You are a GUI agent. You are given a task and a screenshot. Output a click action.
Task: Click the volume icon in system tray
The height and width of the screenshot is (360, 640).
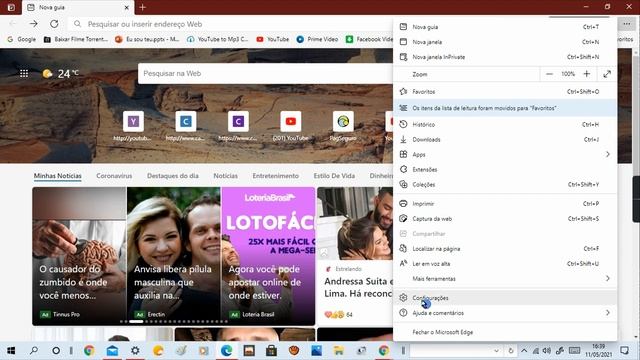[x=547, y=351]
